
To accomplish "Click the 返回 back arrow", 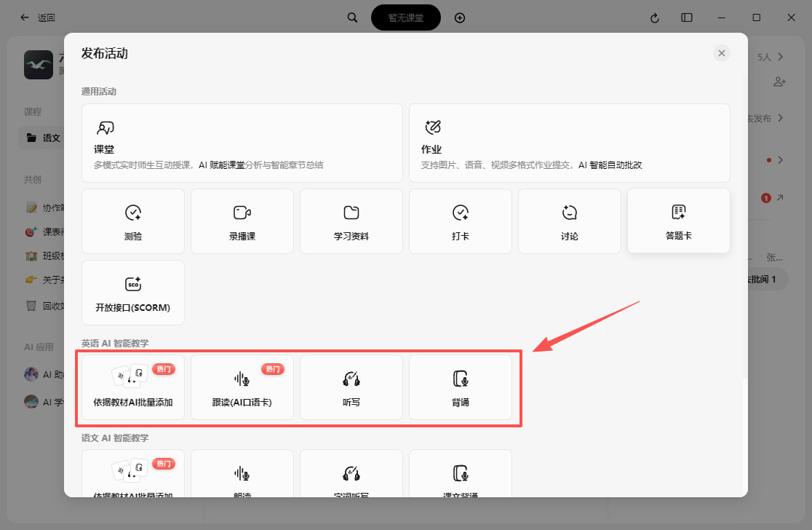I will coord(24,17).
